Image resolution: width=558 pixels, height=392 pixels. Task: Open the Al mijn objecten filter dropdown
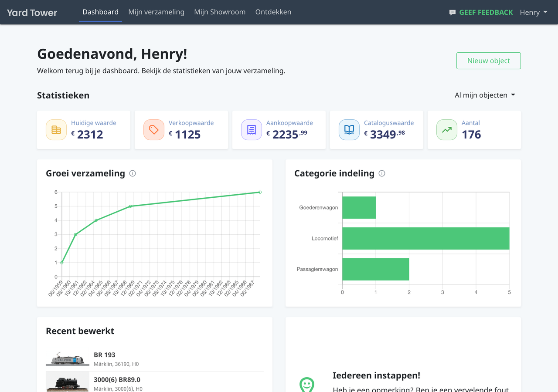(x=485, y=95)
